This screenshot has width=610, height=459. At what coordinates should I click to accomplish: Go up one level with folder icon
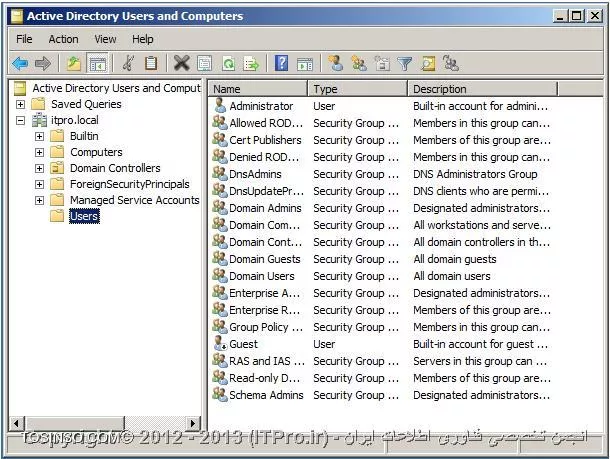(74, 63)
